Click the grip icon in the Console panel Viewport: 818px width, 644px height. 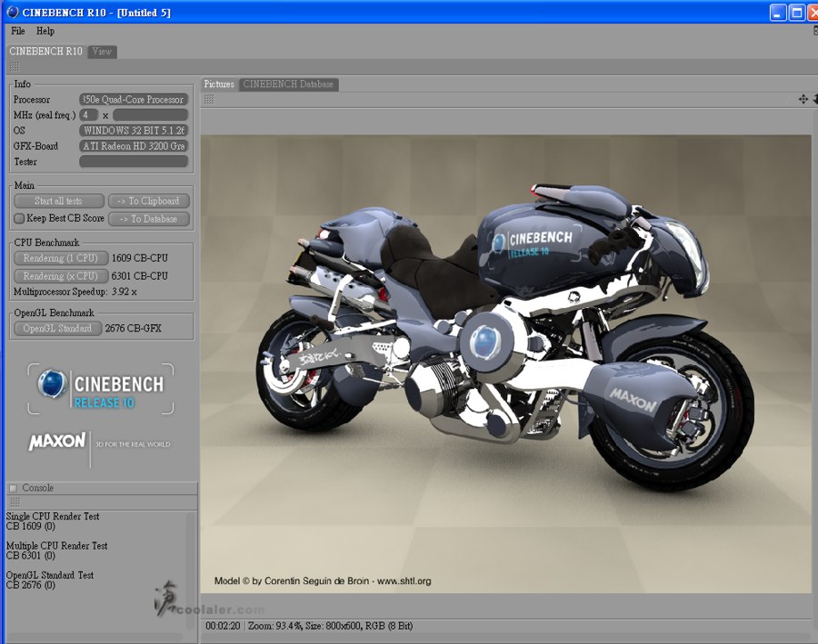click(x=15, y=501)
